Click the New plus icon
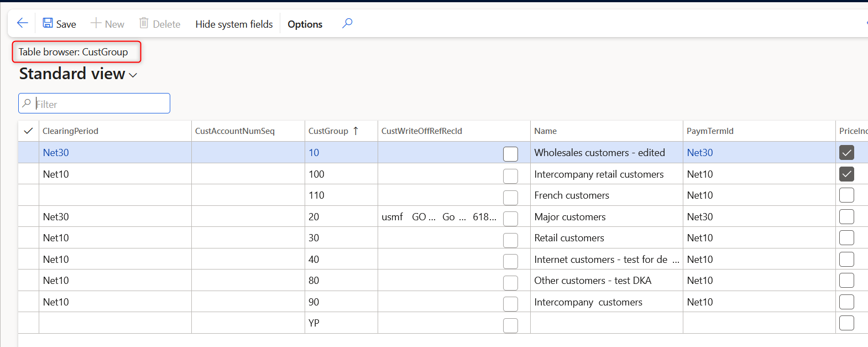The image size is (868, 347). (x=96, y=23)
